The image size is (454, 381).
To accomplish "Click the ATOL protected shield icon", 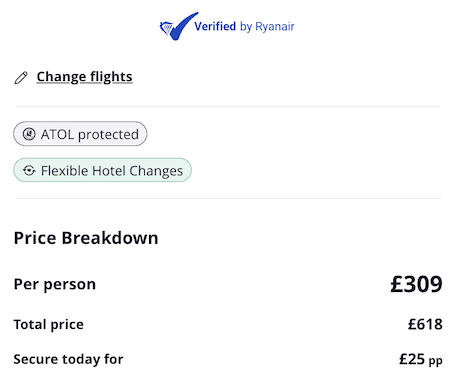I will (x=29, y=134).
